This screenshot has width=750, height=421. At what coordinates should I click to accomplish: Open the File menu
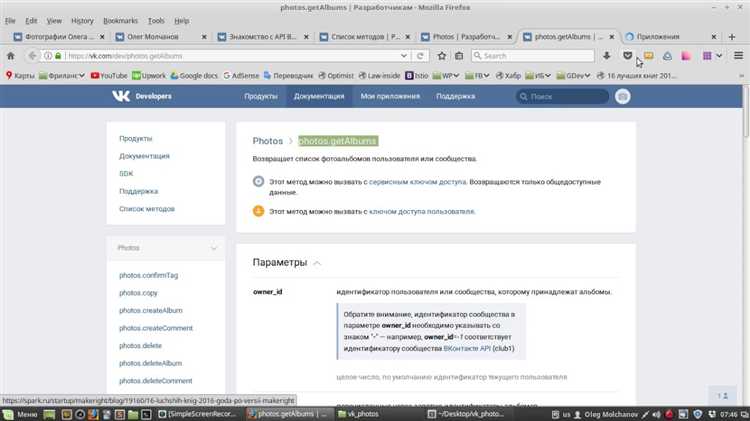[10, 21]
